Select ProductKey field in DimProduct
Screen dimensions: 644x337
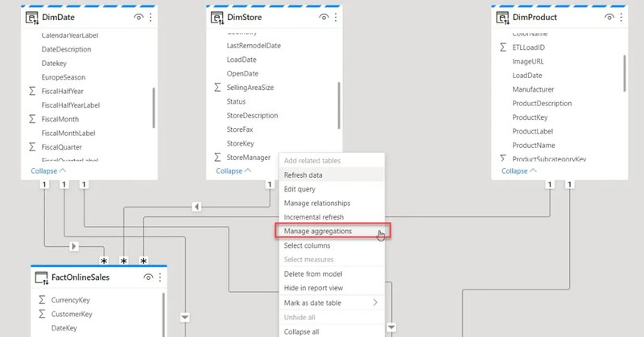tap(530, 117)
